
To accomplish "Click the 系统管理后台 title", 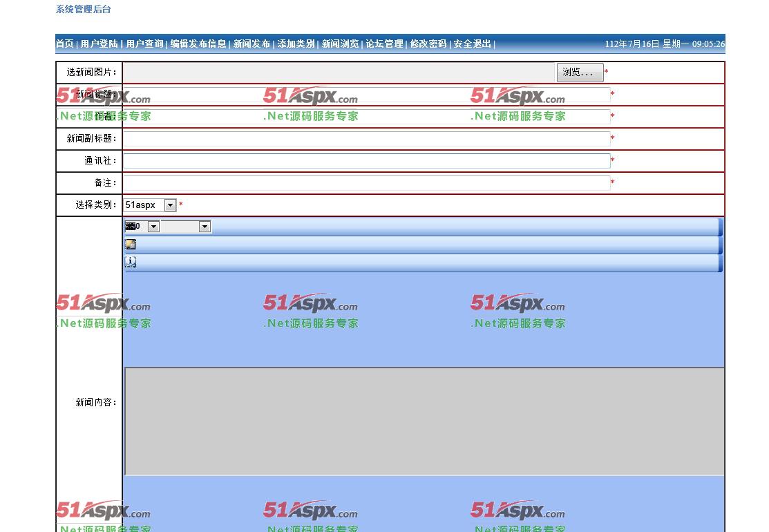I will [84, 9].
